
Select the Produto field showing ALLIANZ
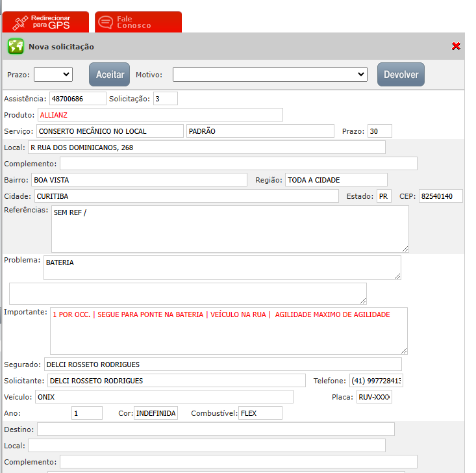pos(160,115)
